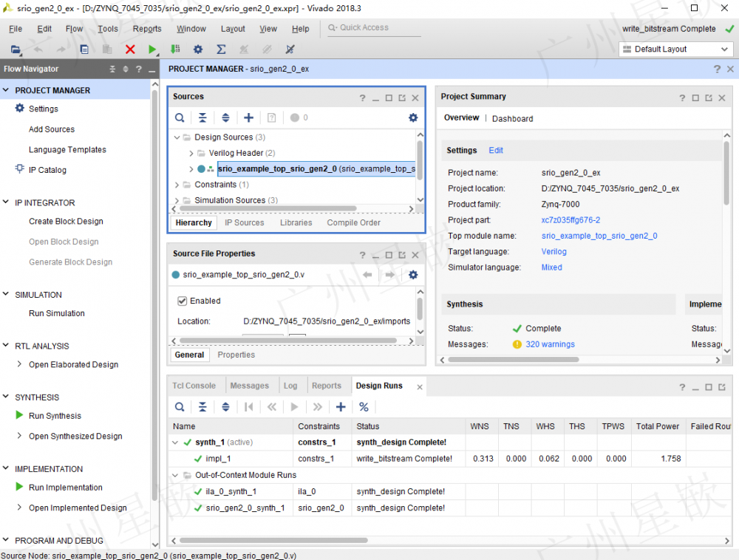Open Sources panel settings gear
This screenshot has width=739, height=560.
[x=413, y=117]
